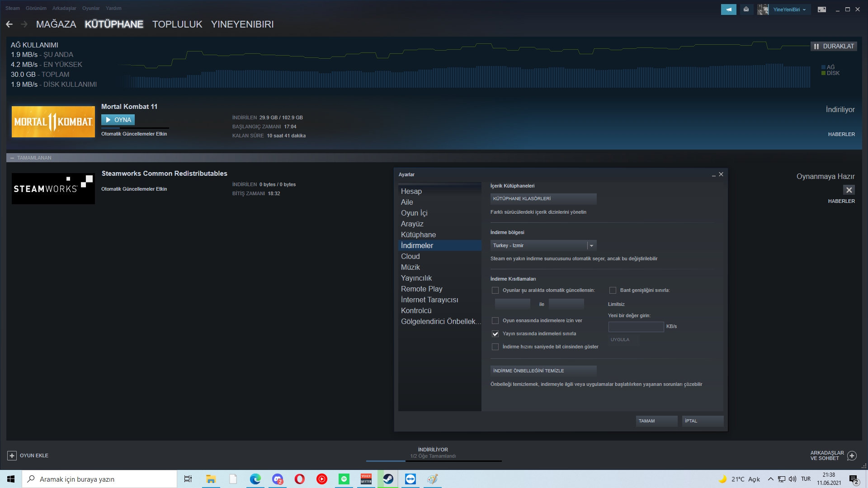Select Hesap in settings sidebar
Screen dimensions: 868x488
tap(440, 191)
